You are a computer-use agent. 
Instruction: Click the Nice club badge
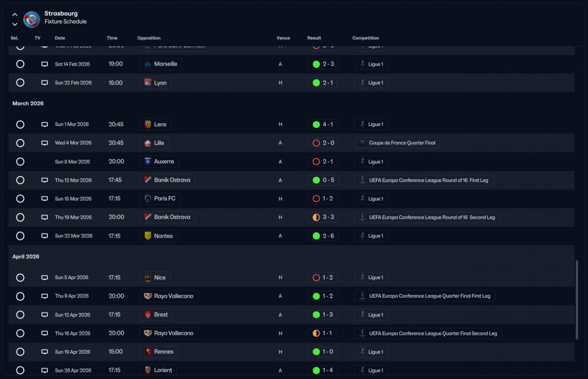click(x=148, y=277)
